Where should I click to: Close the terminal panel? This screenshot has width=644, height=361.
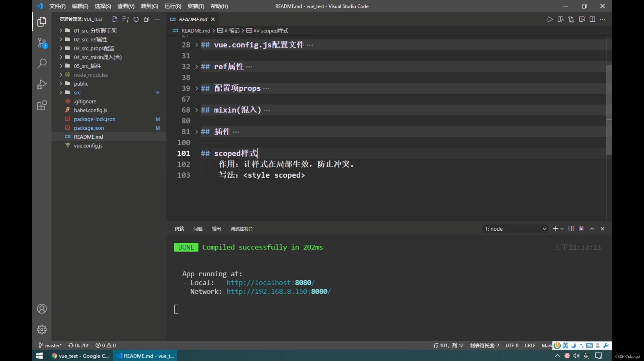pyautogui.click(x=602, y=229)
